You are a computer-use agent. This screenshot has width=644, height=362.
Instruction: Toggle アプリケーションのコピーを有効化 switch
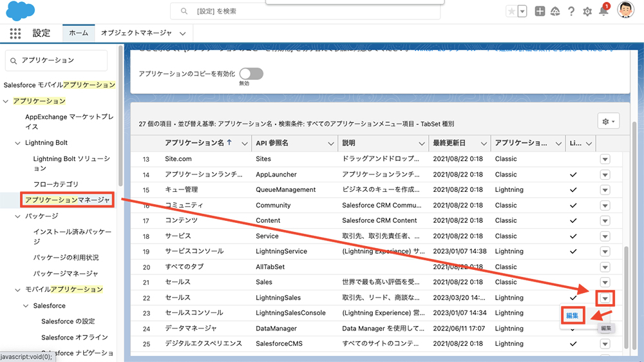251,74
